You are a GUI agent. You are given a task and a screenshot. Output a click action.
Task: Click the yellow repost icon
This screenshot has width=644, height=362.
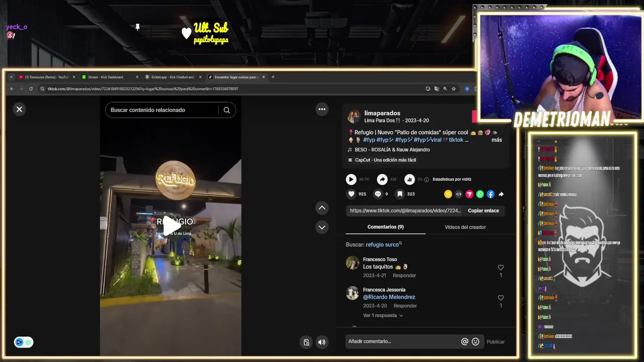pyautogui.click(x=448, y=194)
